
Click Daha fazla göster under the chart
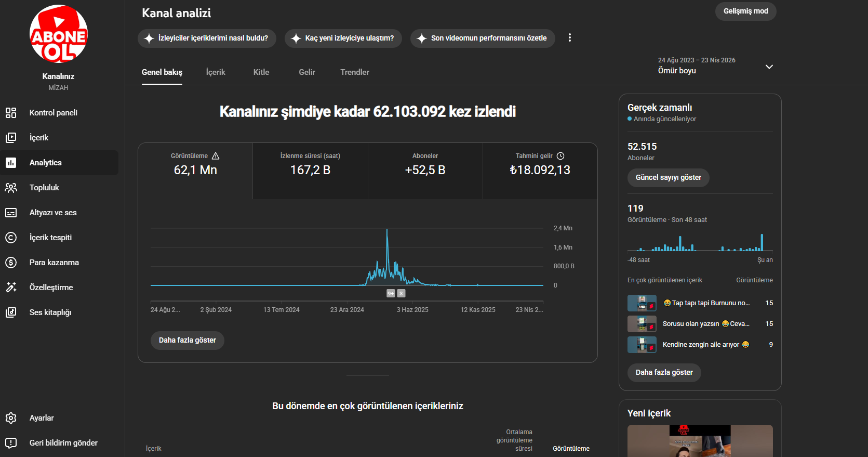point(188,341)
